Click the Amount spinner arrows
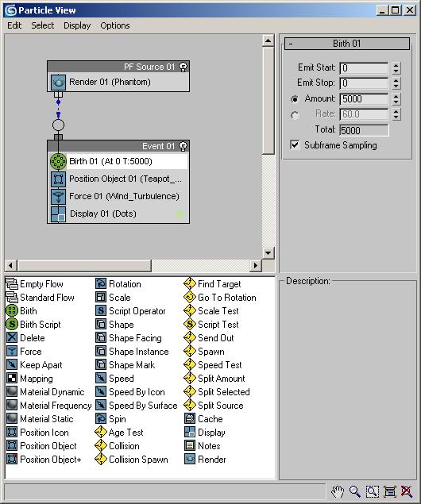The image size is (421, 504). [396, 99]
